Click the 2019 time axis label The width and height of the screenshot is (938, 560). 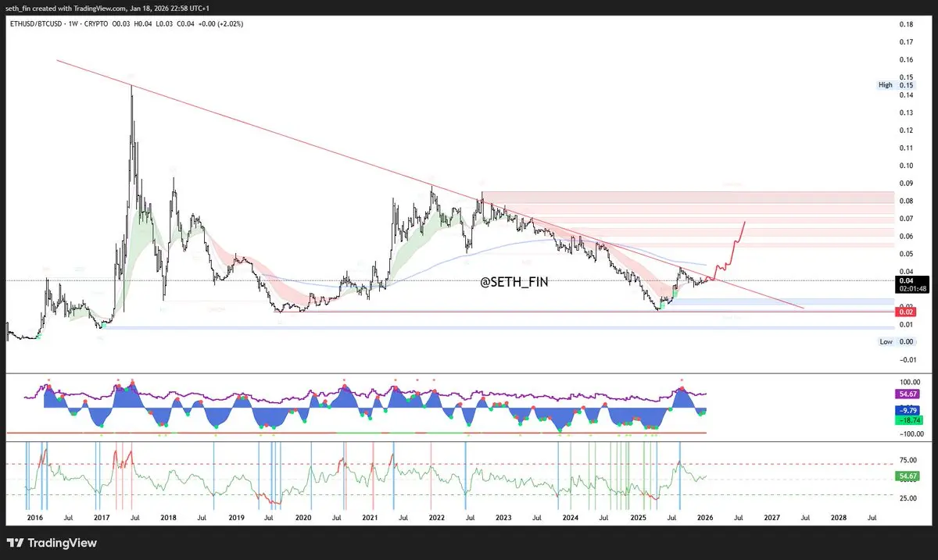point(235,518)
